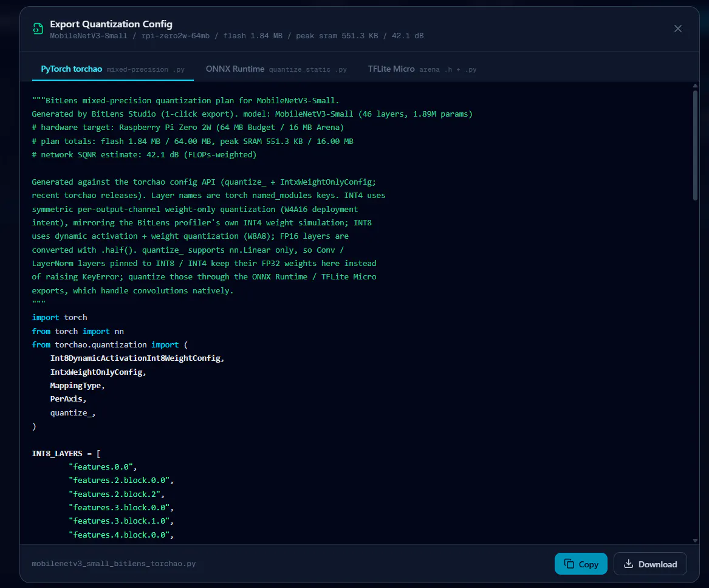Screen dimensions: 709x588
Task: Click the 'from torch import nn' line
Action: pyautogui.click(x=78, y=331)
